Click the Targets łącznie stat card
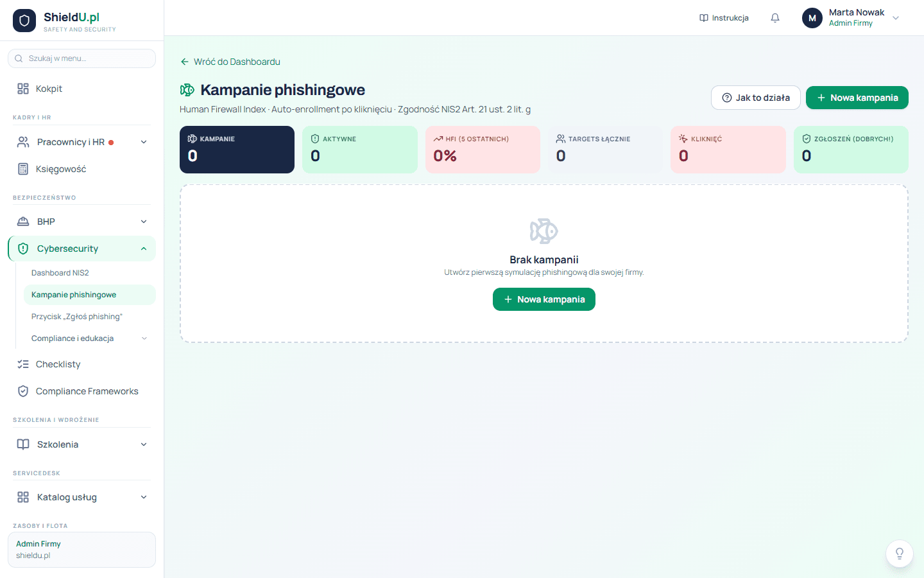 click(605, 150)
